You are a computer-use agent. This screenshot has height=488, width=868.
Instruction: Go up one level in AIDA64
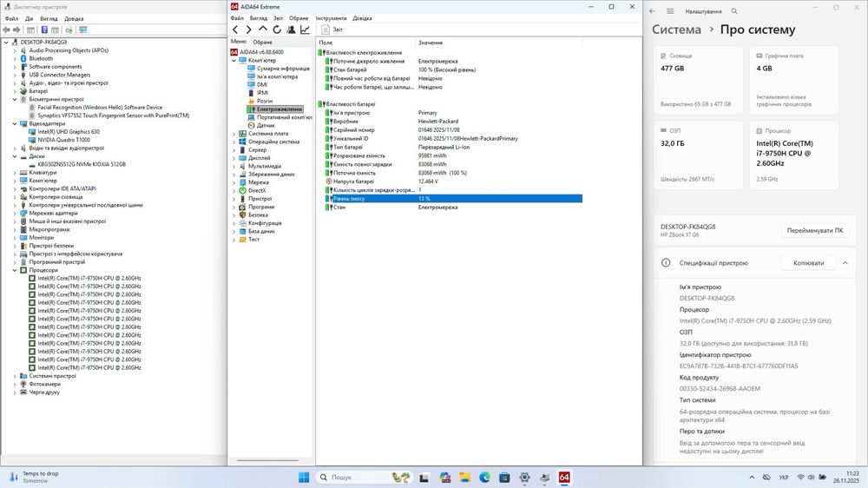coord(263,30)
